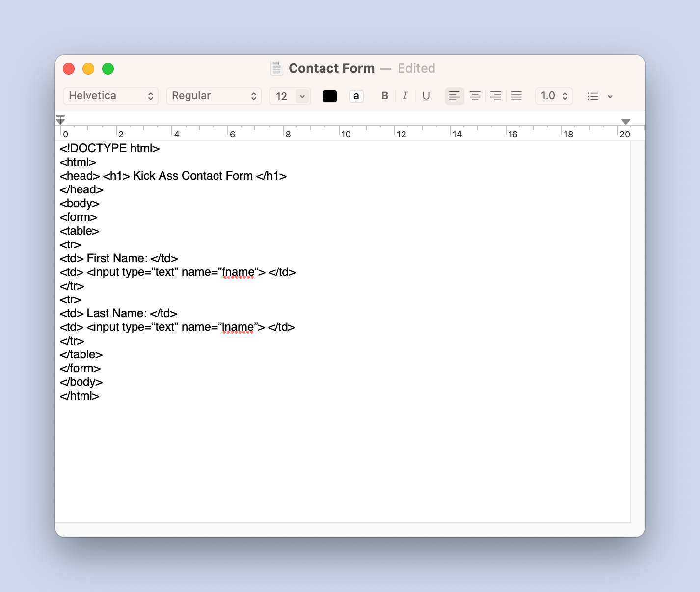Click the text highlight color icon
The image size is (700, 592).
pos(356,96)
